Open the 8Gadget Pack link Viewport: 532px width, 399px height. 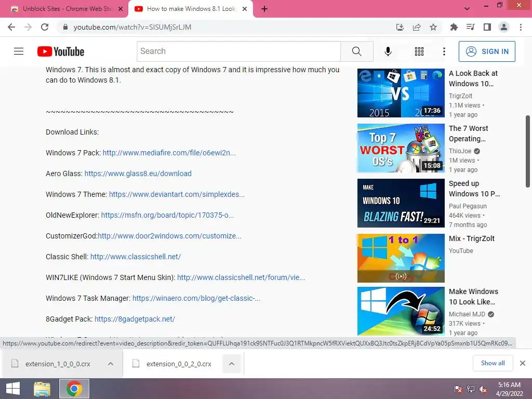click(135, 319)
